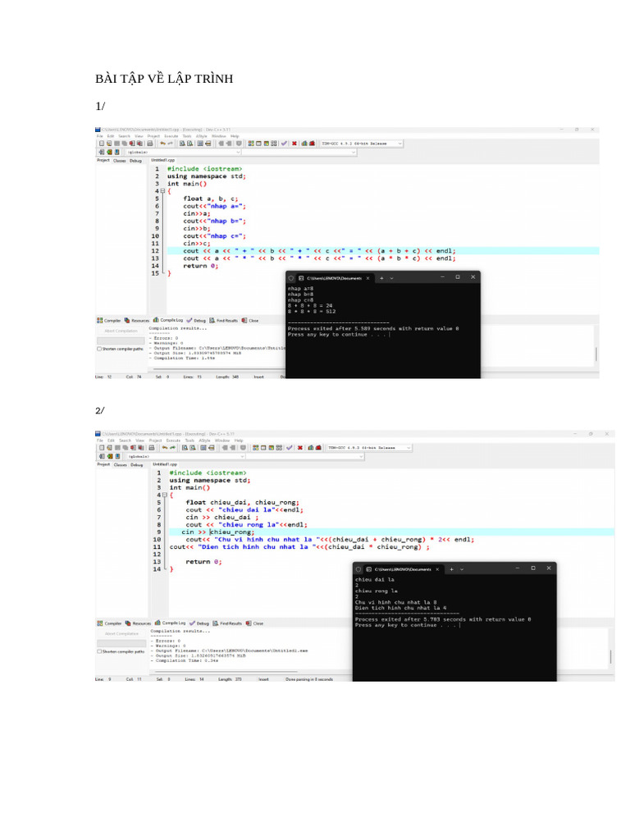630x840 pixels.
Task: Switch to Classes tab in exercise 2 side panel
Action: coord(120,465)
